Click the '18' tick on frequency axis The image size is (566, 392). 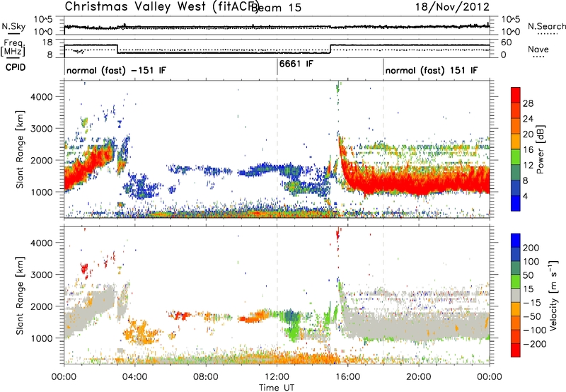[x=47, y=42]
